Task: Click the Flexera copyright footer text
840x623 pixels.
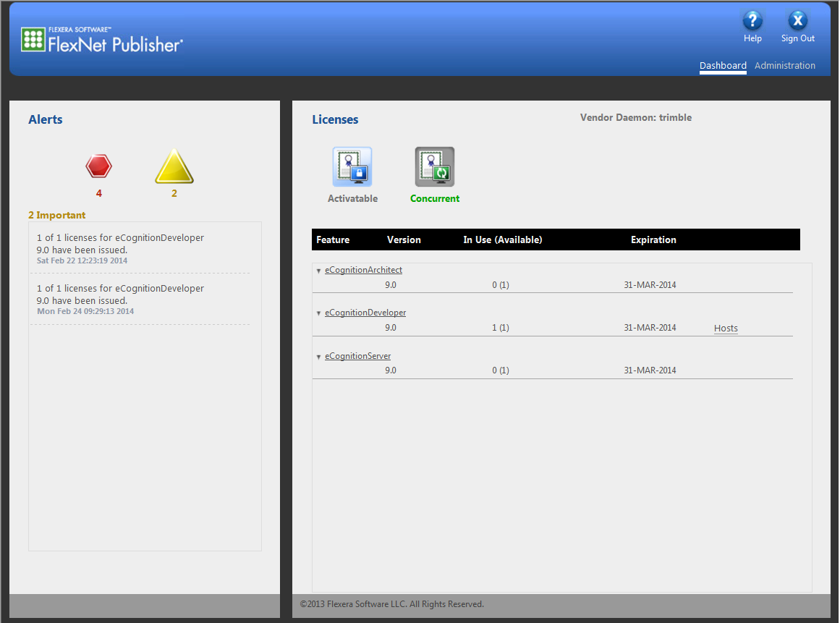Action: tap(391, 604)
